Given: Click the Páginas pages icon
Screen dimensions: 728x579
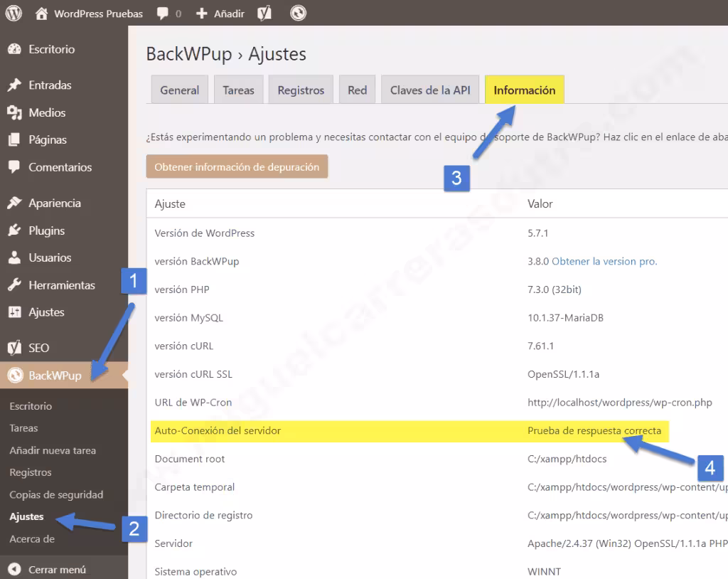Looking at the screenshot, I should click(14, 140).
